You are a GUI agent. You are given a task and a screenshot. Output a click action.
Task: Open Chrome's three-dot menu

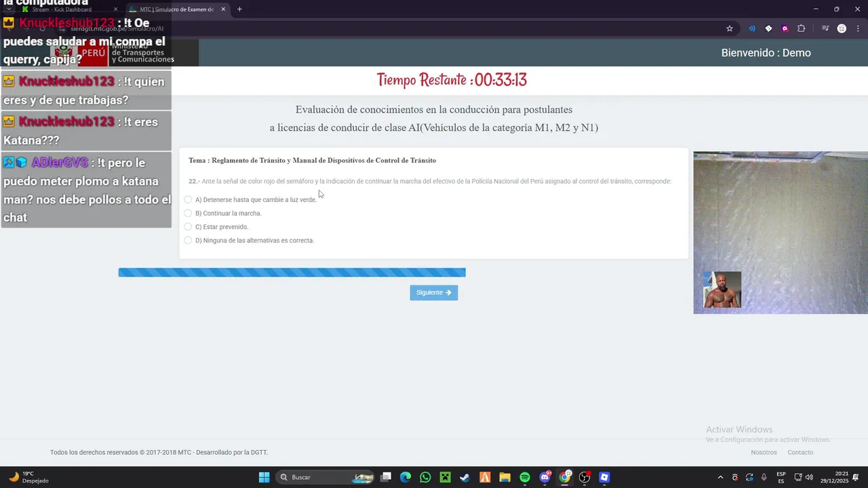click(x=857, y=28)
